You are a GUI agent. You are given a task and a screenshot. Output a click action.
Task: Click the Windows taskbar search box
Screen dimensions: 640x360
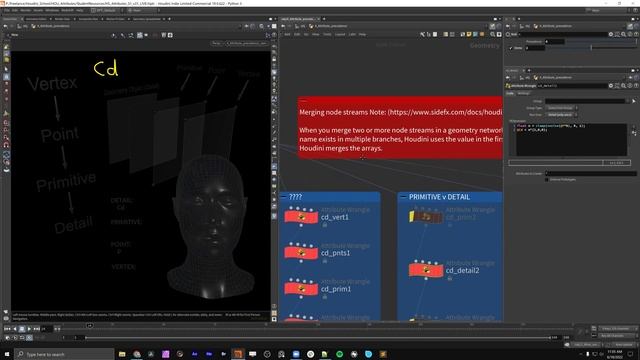(64, 354)
